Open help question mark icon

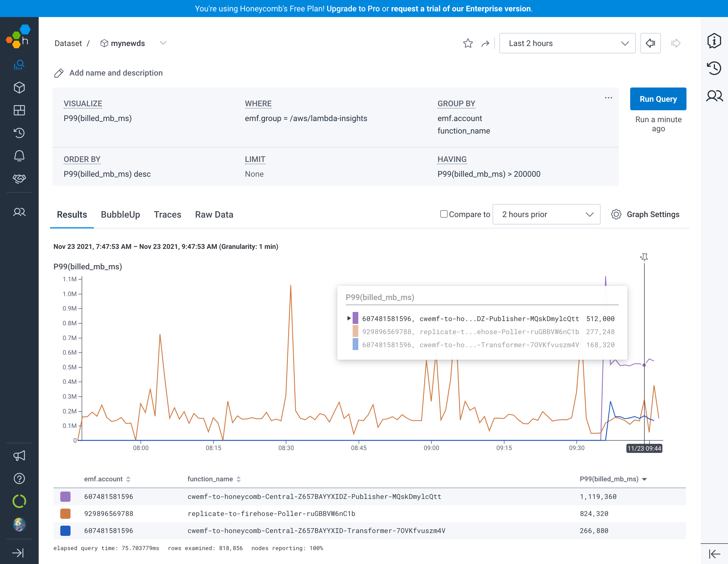click(x=19, y=478)
